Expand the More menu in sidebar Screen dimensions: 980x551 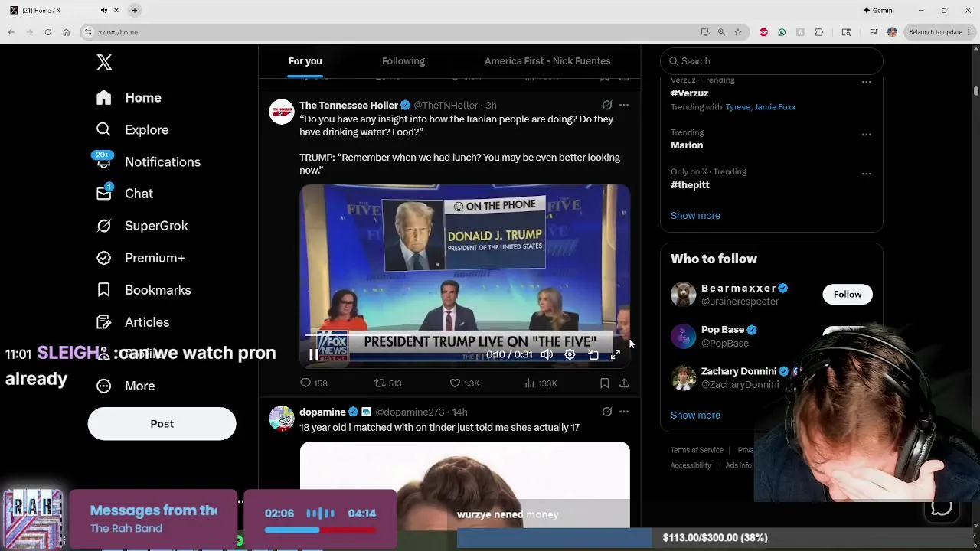125,386
